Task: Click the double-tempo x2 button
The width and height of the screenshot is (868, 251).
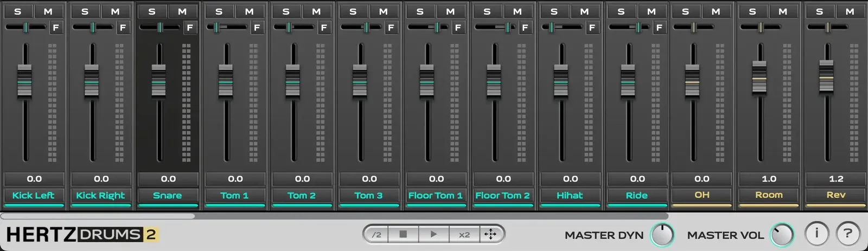Action: coord(464,235)
